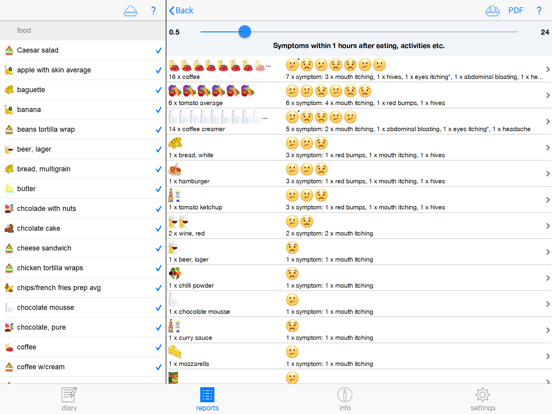Click the banana fruit icon
The image size is (552, 414).
(x=9, y=109)
